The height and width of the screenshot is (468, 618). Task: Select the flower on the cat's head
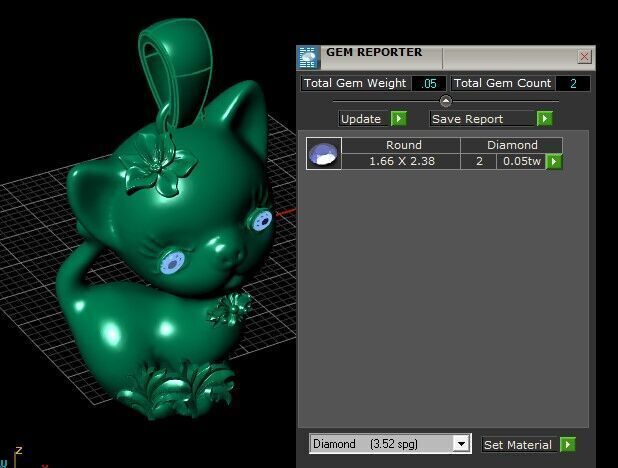158,166
